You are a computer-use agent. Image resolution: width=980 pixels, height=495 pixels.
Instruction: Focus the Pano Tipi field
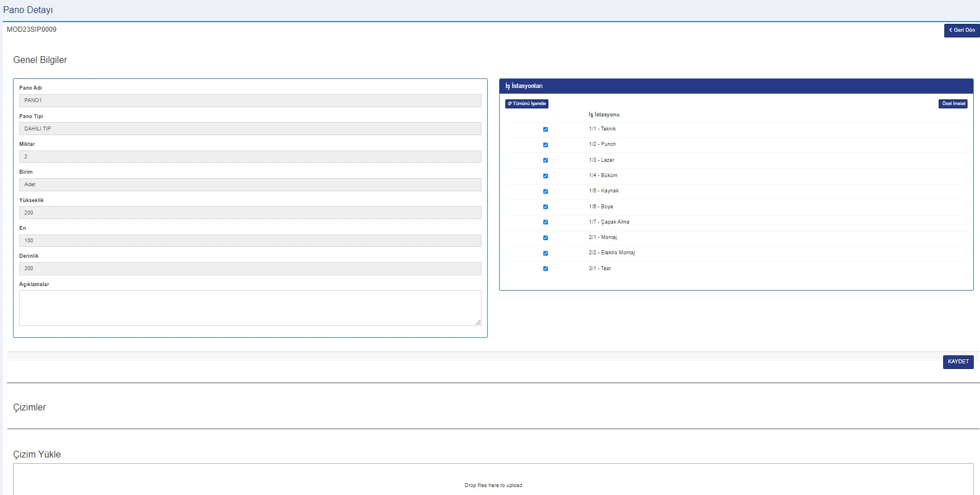pyautogui.click(x=250, y=129)
